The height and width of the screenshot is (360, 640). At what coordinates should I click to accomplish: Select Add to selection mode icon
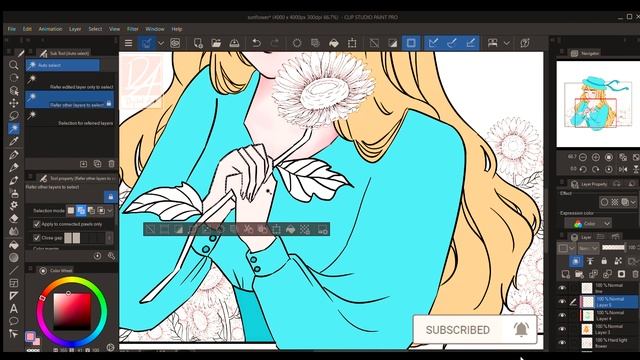click(x=81, y=211)
